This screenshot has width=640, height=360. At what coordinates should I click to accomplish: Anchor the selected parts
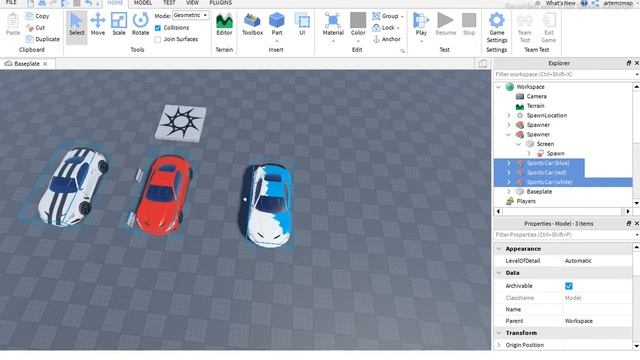tap(387, 39)
